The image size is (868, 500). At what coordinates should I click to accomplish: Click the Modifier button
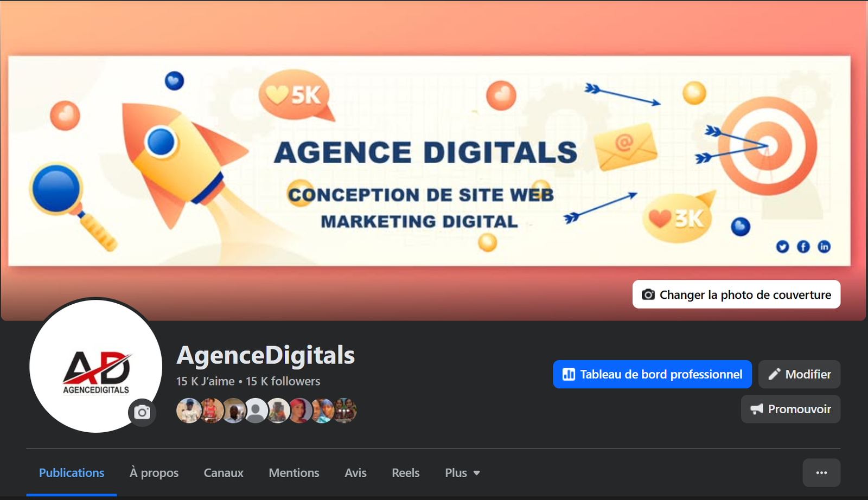799,374
